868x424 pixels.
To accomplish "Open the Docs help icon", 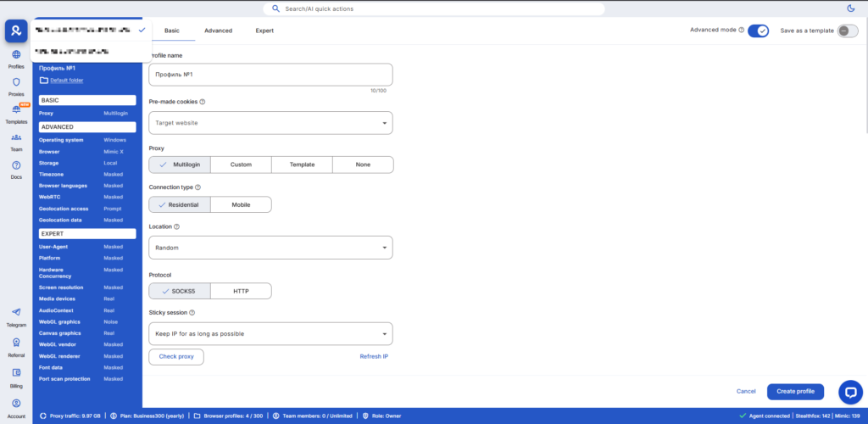I will (x=16, y=169).
